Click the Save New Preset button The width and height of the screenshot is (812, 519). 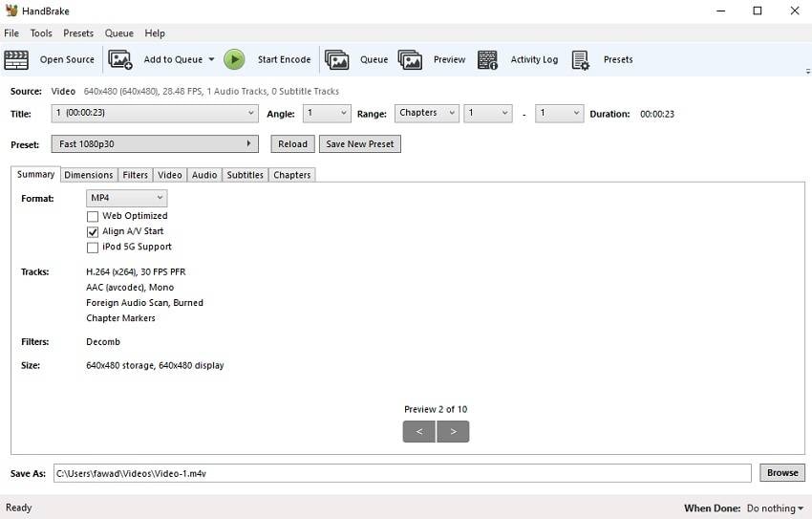[360, 144]
